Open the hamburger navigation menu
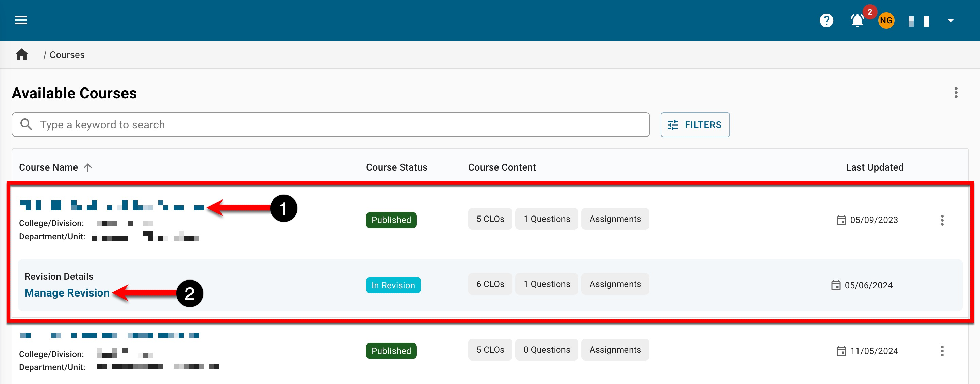 tap(21, 20)
